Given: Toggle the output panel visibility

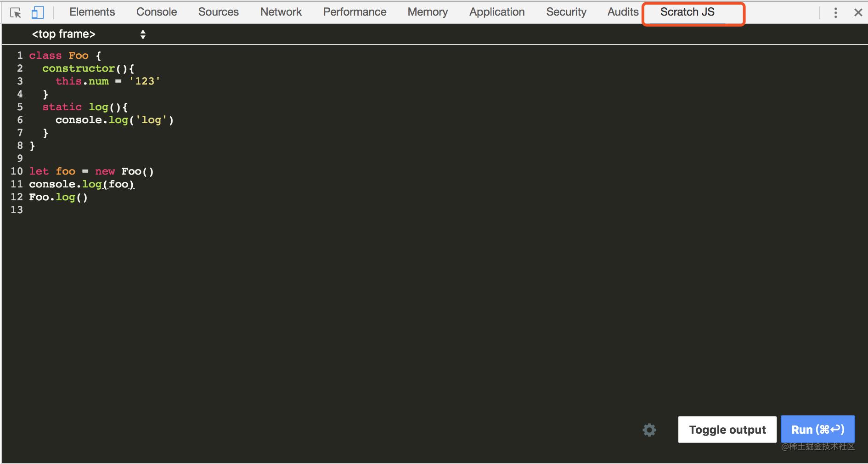Looking at the screenshot, I should click(727, 430).
